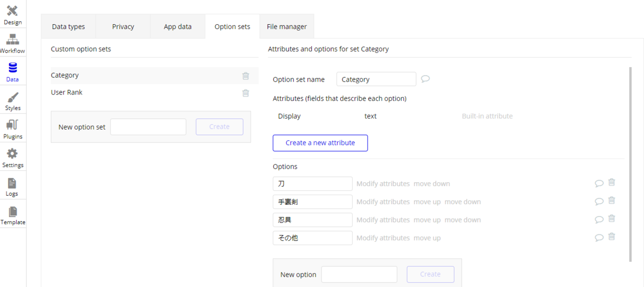Move the その他 option up
This screenshot has height=287, width=644.
point(427,238)
